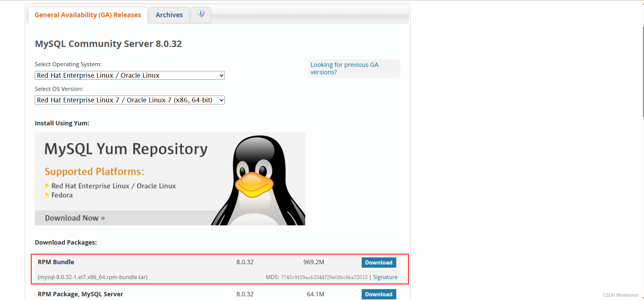This screenshot has height=300, width=644.
Task: Open the info icon tab
Action: tap(201, 15)
